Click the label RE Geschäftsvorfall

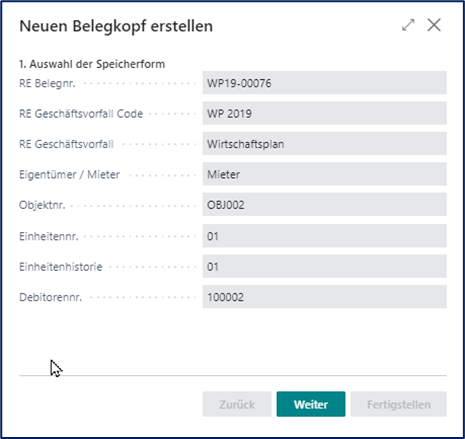pos(66,144)
